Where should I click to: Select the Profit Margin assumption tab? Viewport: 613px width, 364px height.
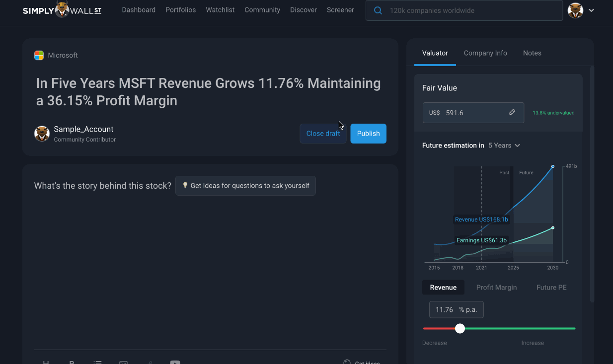496,288
